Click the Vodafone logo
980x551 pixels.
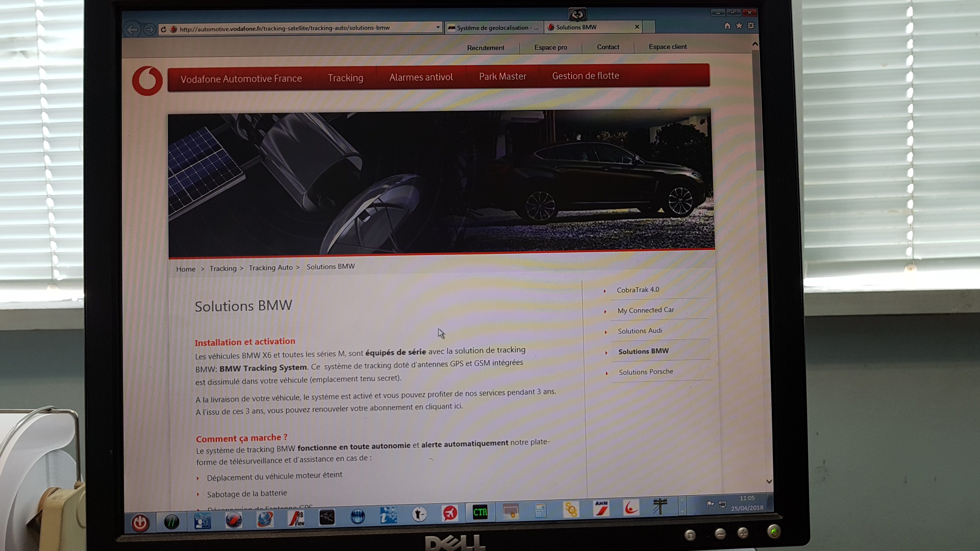[147, 81]
